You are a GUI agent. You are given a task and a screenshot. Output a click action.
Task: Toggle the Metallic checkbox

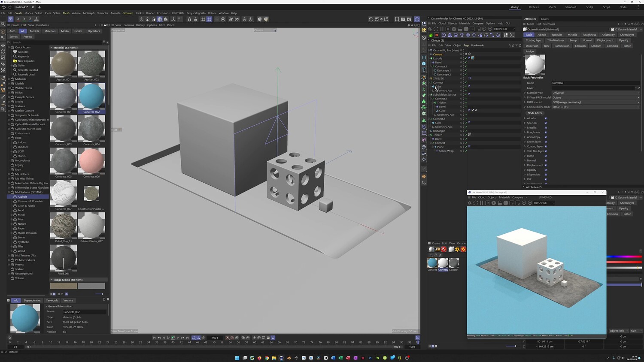tap(546, 127)
